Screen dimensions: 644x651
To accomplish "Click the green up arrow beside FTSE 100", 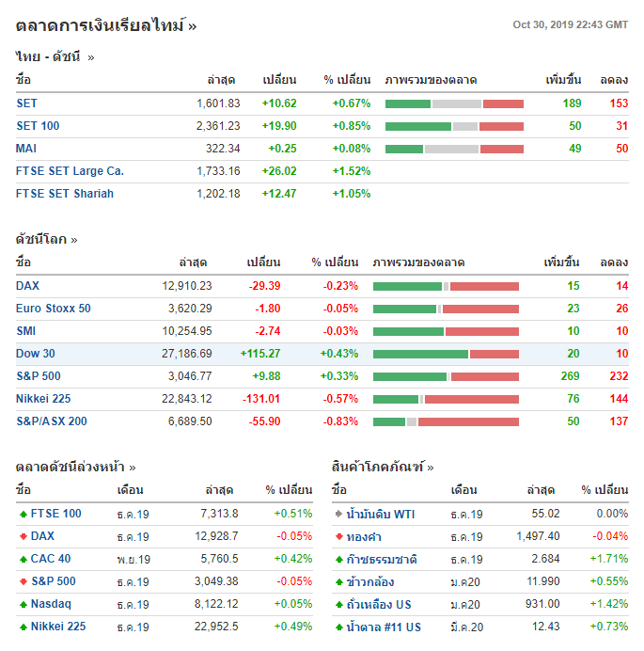I will tap(23, 514).
